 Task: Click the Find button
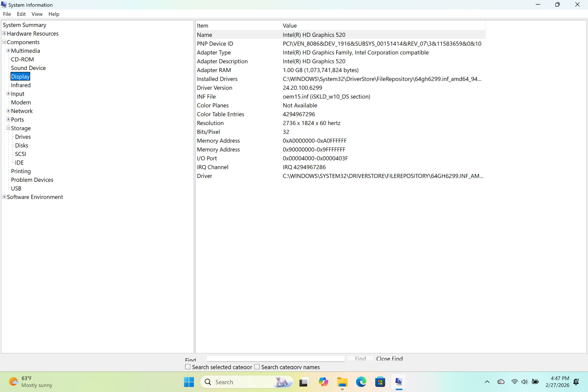[x=361, y=359]
